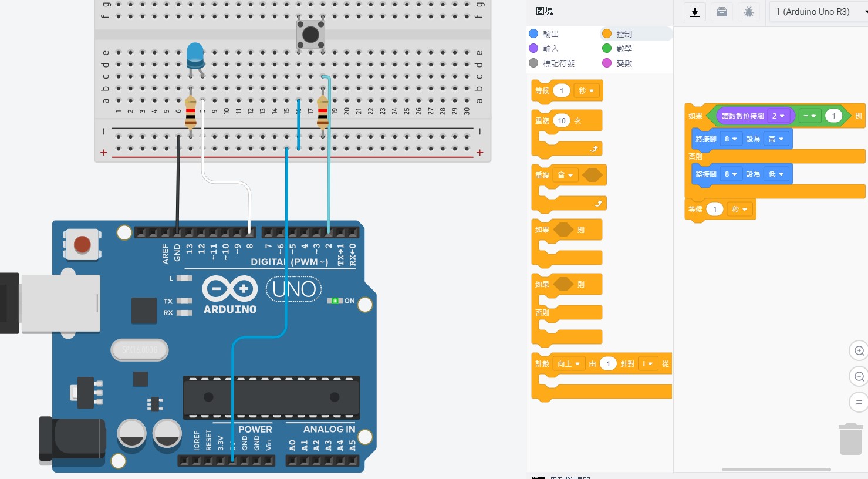Zoom out of the blocks workspace
This screenshot has height=479, width=868.
click(x=859, y=376)
